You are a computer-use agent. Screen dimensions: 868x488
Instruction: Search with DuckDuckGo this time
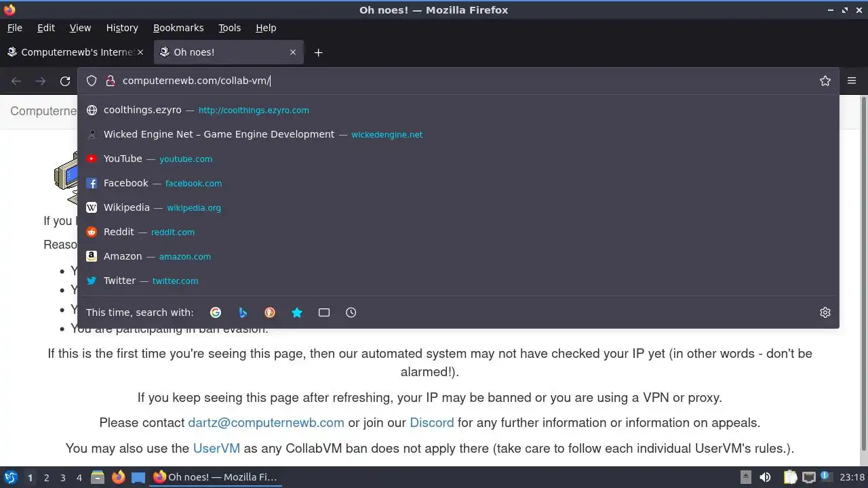click(x=270, y=312)
